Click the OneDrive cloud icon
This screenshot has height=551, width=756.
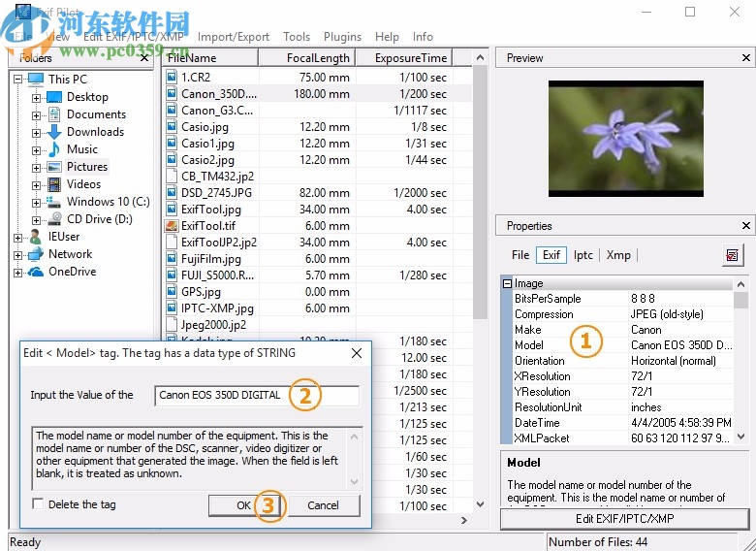point(36,272)
